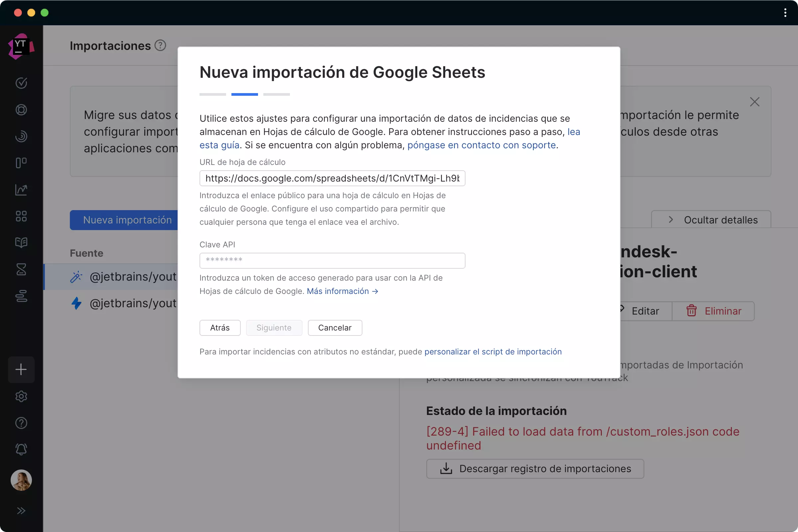Image resolution: width=798 pixels, height=532 pixels.
Task: Open the Knowledge Base book icon
Action: point(21,243)
